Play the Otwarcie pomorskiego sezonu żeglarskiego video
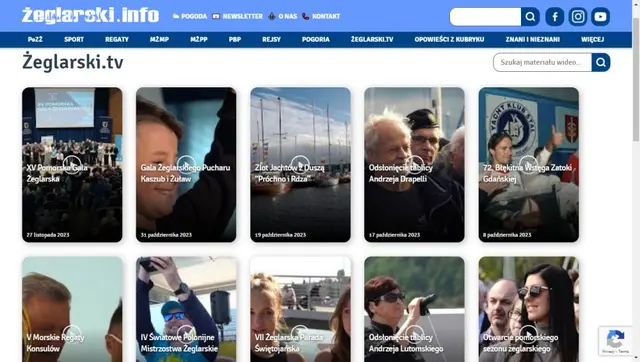The width and height of the screenshot is (640, 362). 529,333
